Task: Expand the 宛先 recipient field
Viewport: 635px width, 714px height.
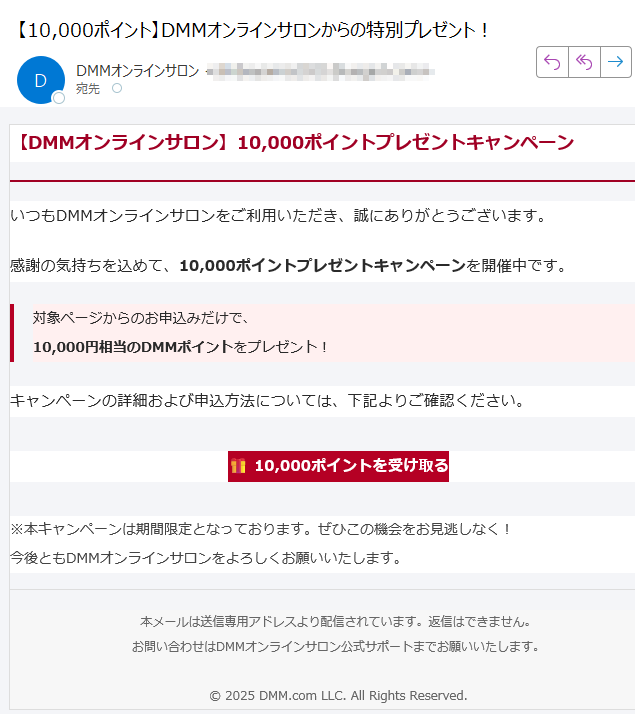Action: [x=88, y=89]
